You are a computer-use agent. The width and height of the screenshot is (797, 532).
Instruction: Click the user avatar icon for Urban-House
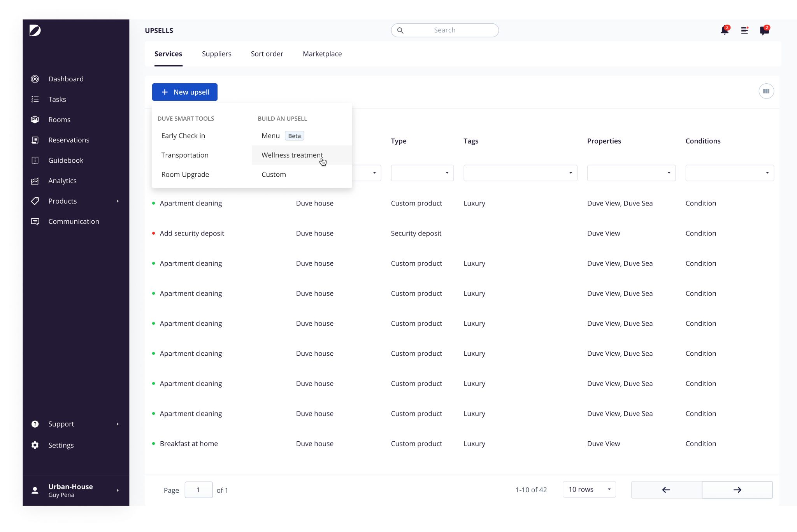click(35, 490)
